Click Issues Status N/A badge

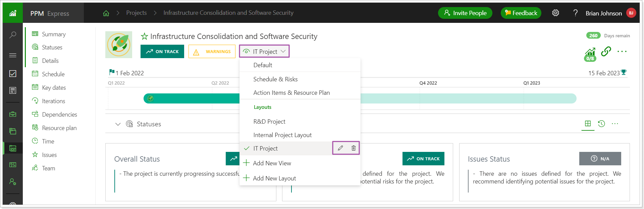(x=600, y=159)
